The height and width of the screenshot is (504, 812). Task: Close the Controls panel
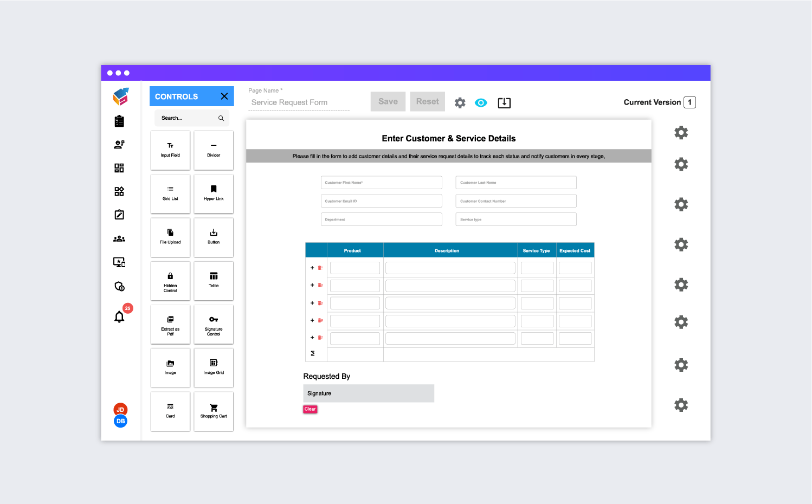(x=224, y=96)
